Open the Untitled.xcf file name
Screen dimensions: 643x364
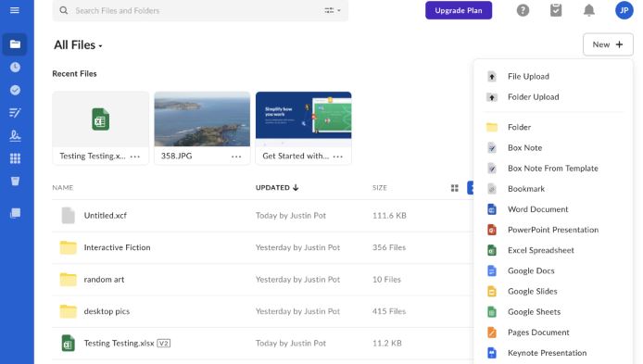(x=106, y=216)
